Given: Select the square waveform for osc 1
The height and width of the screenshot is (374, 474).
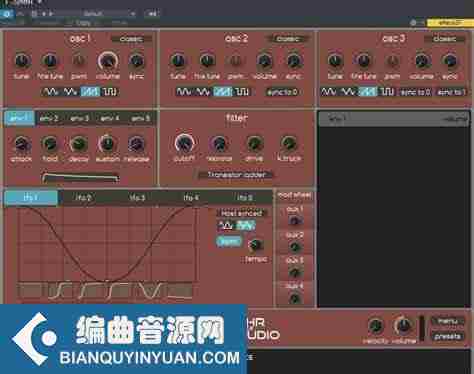Looking at the screenshot, I should (x=109, y=92).
